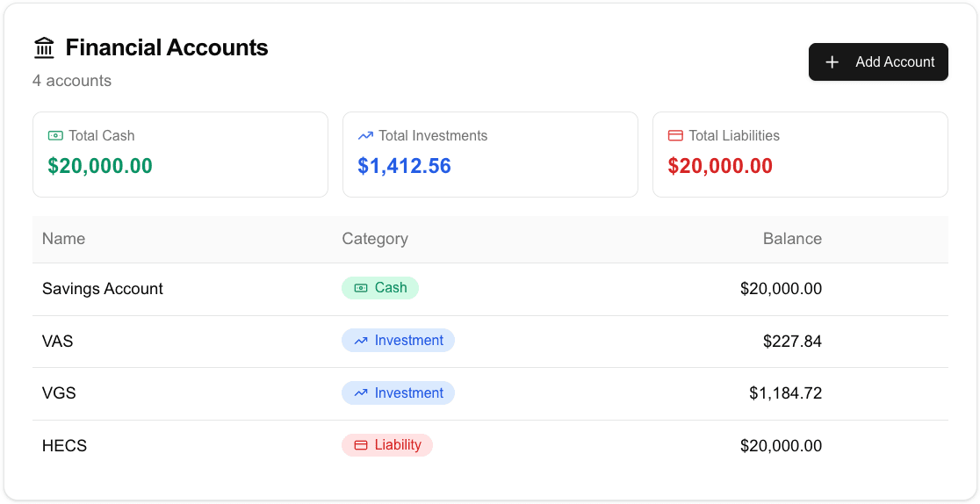Click the trend icon in VAS Investment badge

(x=361, y=341)
